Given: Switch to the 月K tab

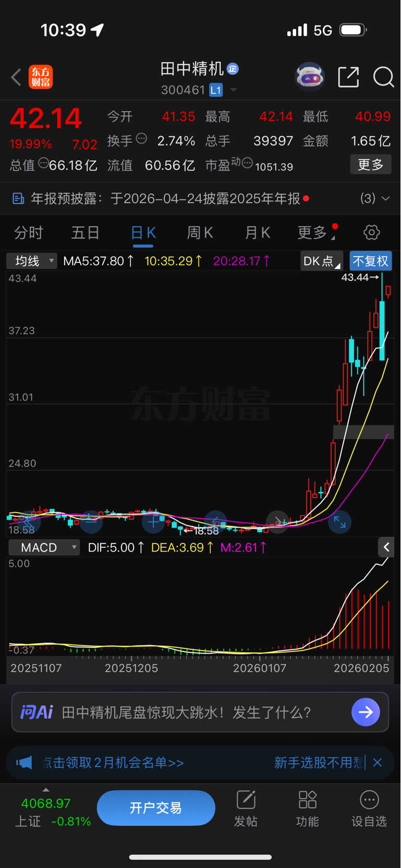Looking at the screenshot, I should pos(258,233).
